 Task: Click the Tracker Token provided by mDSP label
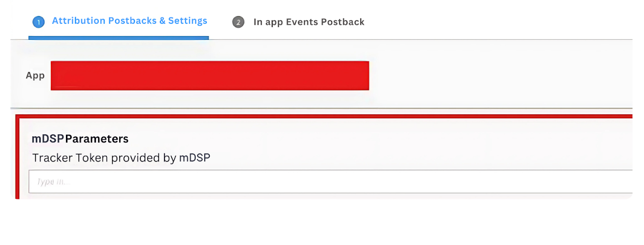(121, 158)
